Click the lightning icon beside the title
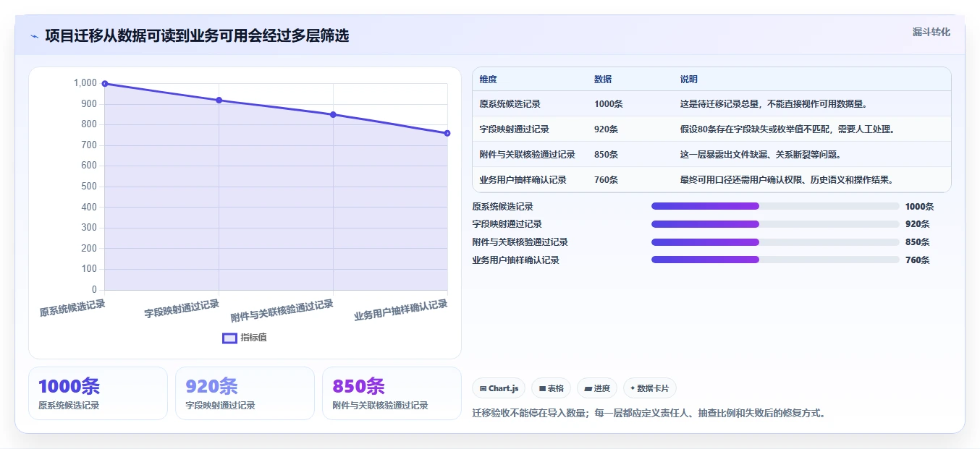Image resolution: width=980 pixels, height=449 pixels. pyautogui.click(x=34, y=36)
